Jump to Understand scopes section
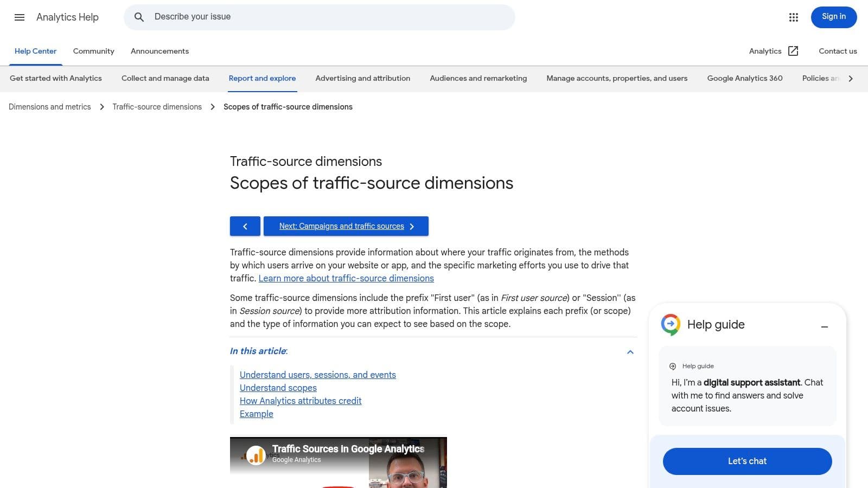Image resolution: width=868 pixels, height=488 pixels. coord(278,388)
